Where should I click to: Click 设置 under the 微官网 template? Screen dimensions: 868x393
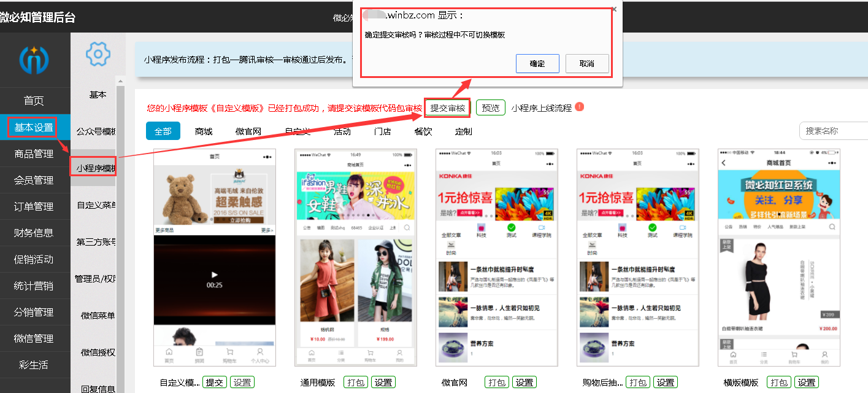[x=524, y=383]
